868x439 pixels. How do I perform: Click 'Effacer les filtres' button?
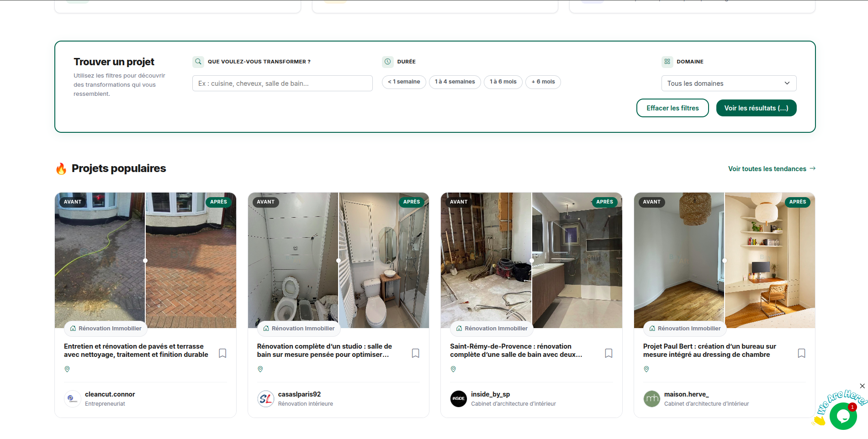click(672, 108)
